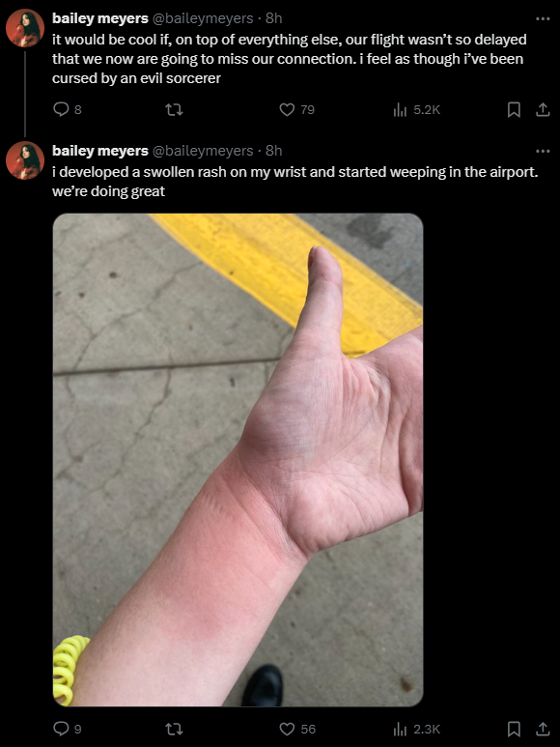The width and height of the screenshot is (560, 747).
Task: View analytics showing 5.2K views
Action: 416,110
